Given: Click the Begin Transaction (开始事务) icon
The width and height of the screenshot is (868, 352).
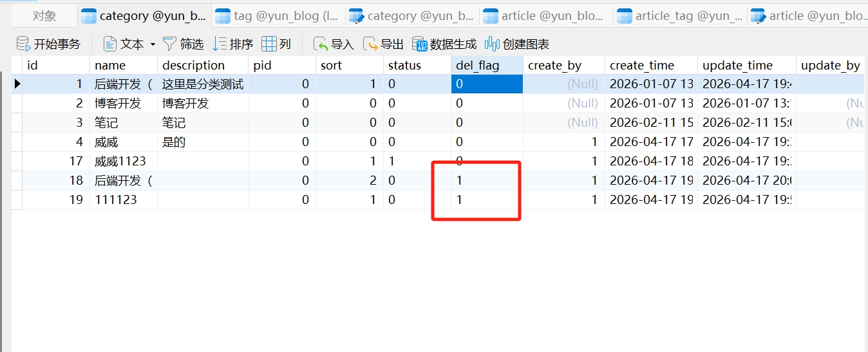Looking at the screenshot, I should [x=24, y=44].
